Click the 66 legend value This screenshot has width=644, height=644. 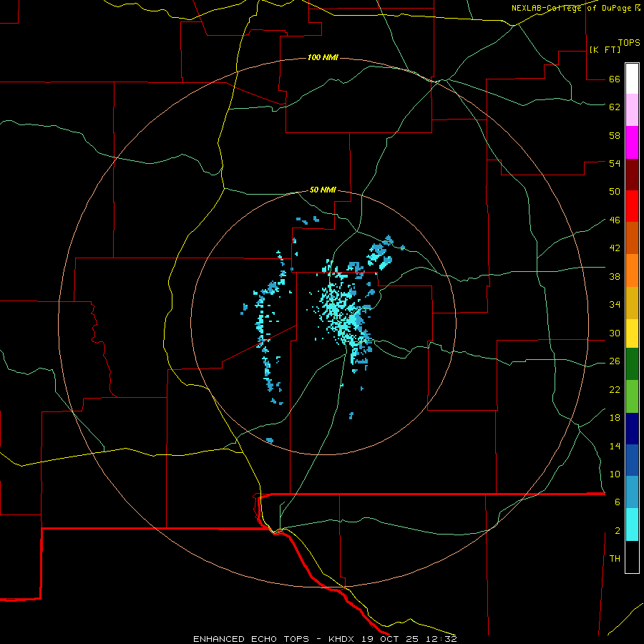[x=615, y=79]
